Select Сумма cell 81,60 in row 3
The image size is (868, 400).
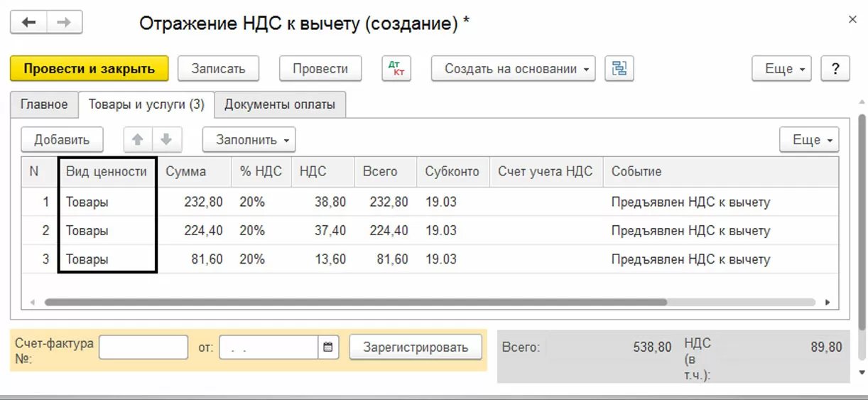[194, 259]
